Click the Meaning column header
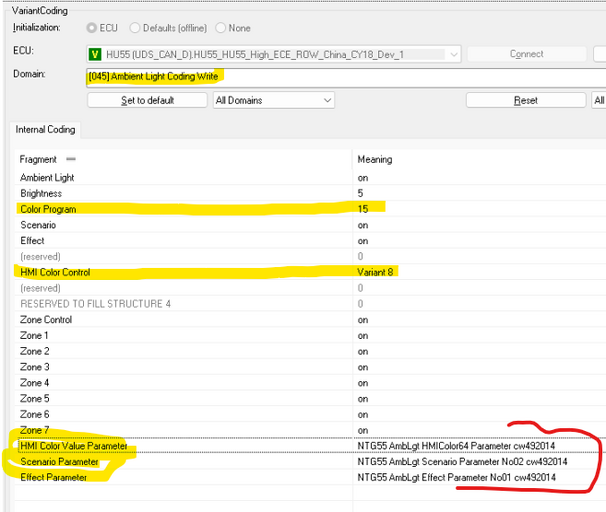The height and width of the screenshot is (512, 606). [375, 159]
